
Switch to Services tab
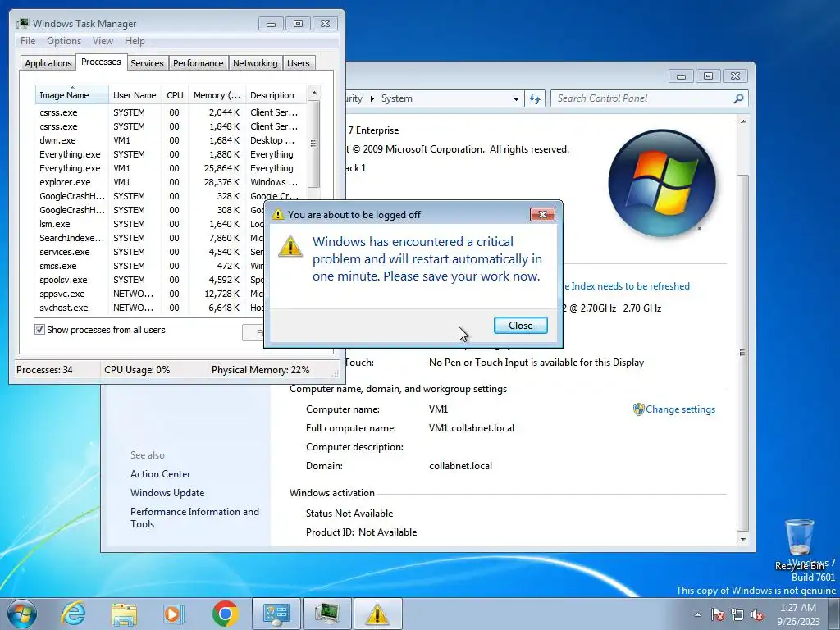coord(147,63)
